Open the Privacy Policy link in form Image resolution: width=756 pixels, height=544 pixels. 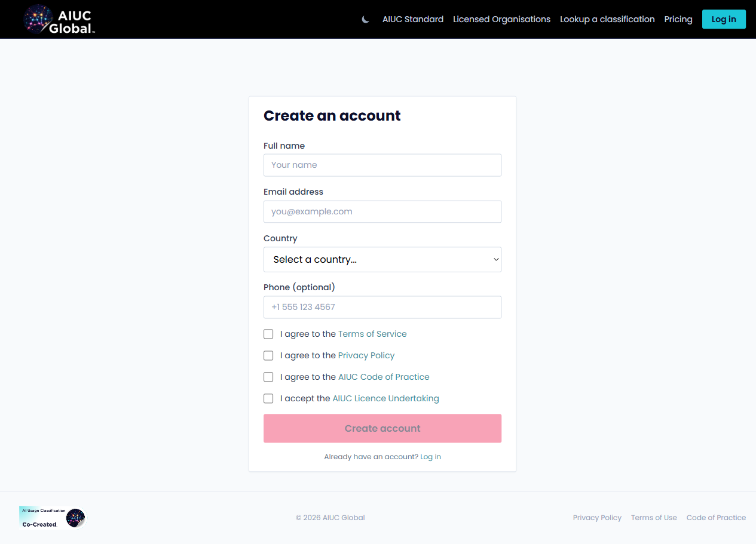pos(366,355)
